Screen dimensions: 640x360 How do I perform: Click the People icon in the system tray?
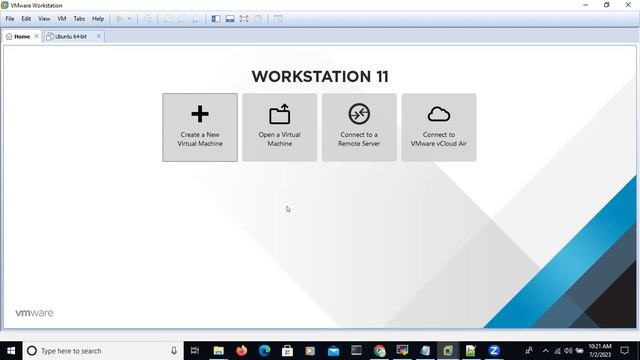pos(529,351)
